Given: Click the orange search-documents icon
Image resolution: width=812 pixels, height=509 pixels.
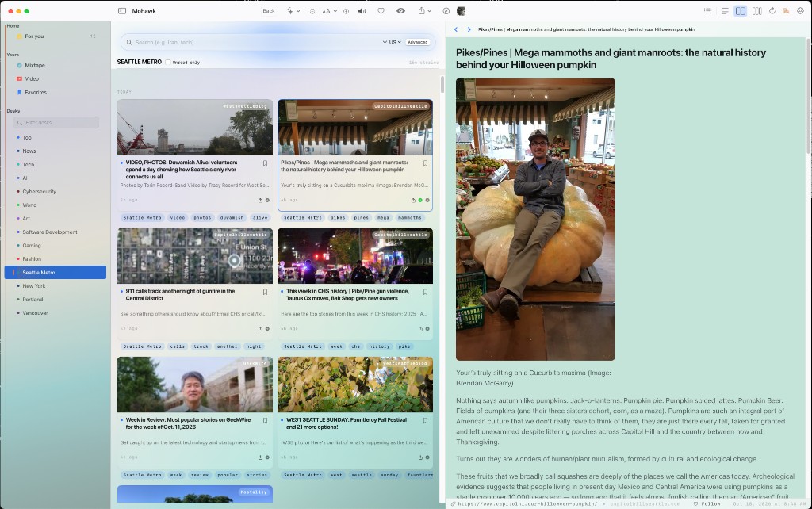Looking at the screenshot, I should (786, 11).
